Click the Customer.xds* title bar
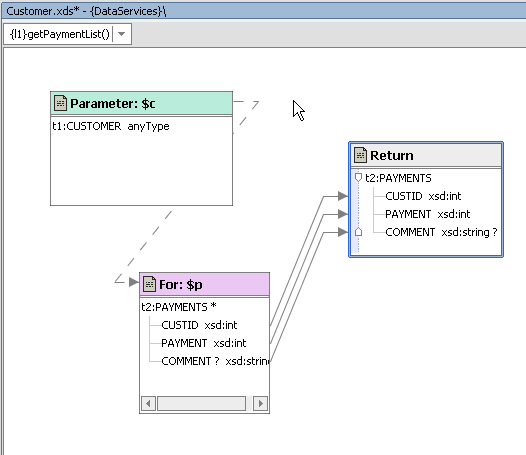 263,11
